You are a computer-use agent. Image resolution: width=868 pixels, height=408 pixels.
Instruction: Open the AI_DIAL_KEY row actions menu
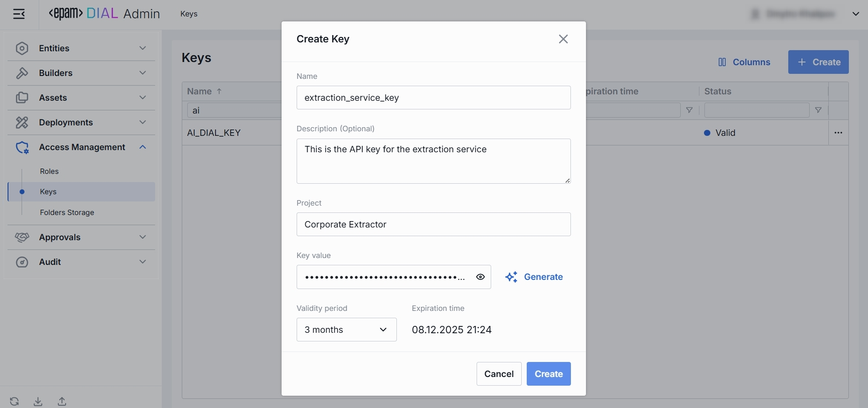click(838, 133)
